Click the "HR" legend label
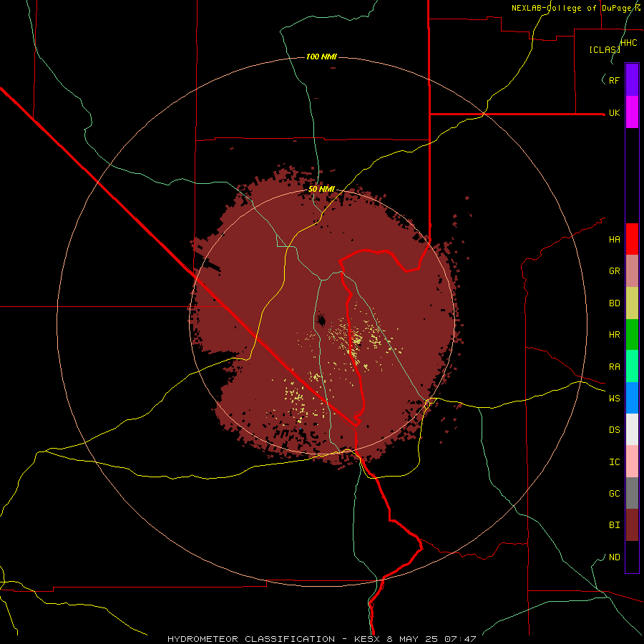 coord(614,335)
